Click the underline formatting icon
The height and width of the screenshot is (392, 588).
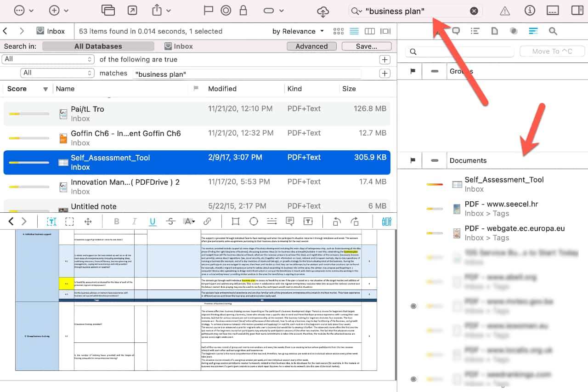(x=153, y=222)
